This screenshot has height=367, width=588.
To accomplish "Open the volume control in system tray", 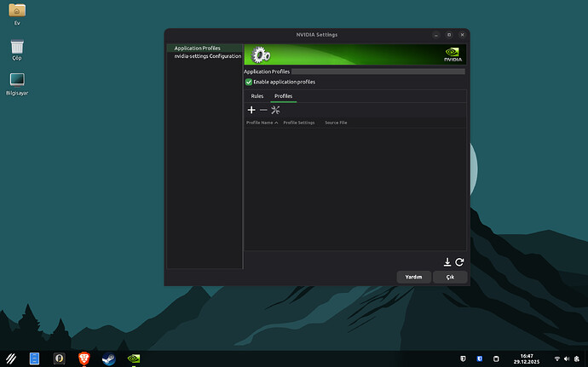I will (x=567, y=358).
